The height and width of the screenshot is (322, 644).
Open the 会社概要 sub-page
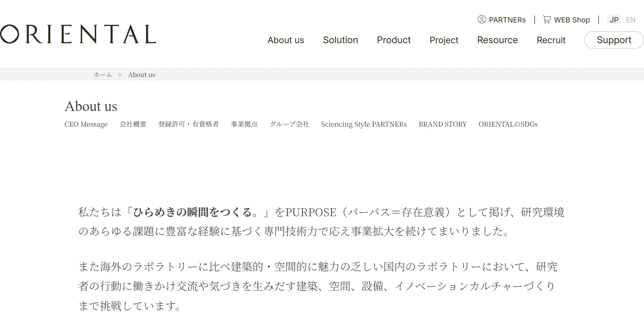tap(133, 124)
